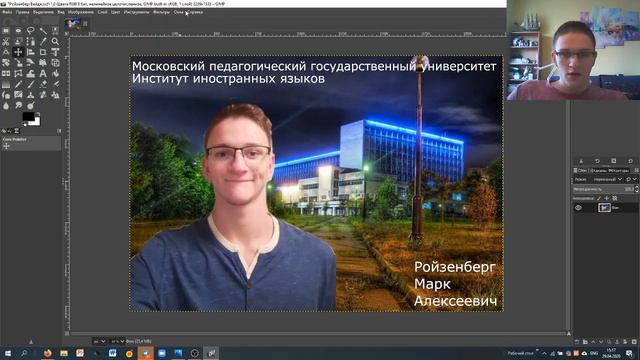Open the Файл menu
This screenshot has width=640, height=360.
tap(7, 12)
